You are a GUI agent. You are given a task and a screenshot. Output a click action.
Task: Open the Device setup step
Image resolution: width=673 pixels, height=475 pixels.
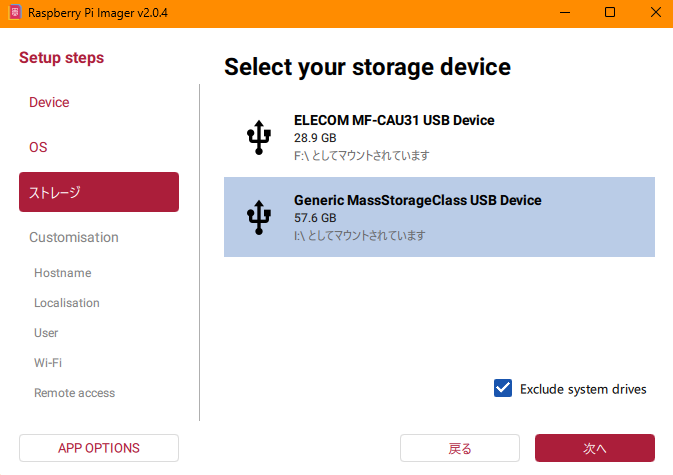point(49,103)
